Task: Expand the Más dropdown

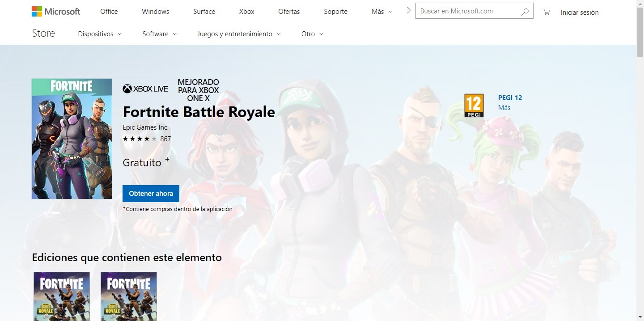Action: (382, 12)
